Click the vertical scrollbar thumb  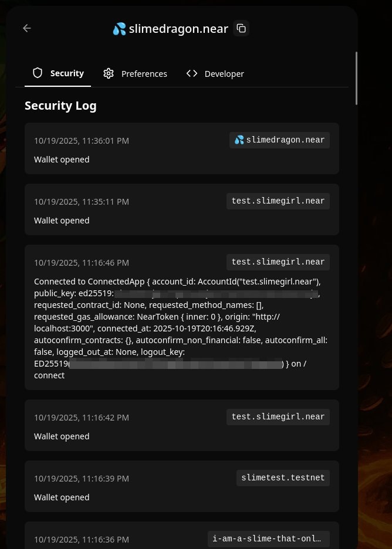356,78
